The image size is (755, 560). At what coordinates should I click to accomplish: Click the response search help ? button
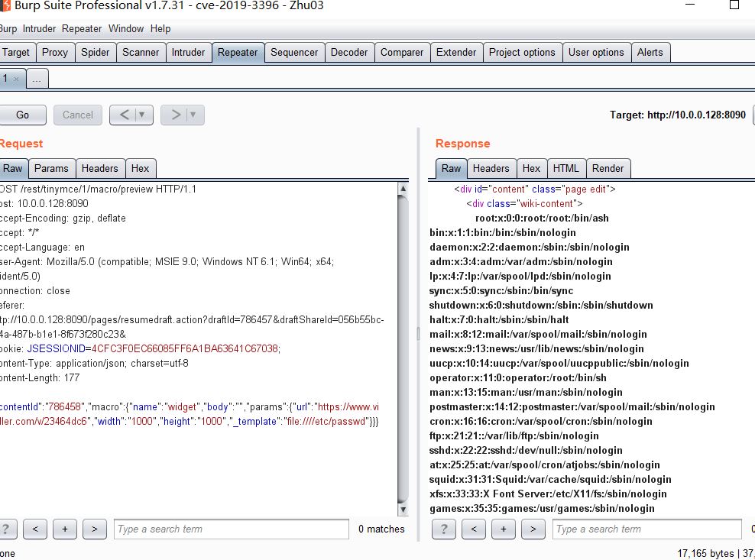(443, 529)
